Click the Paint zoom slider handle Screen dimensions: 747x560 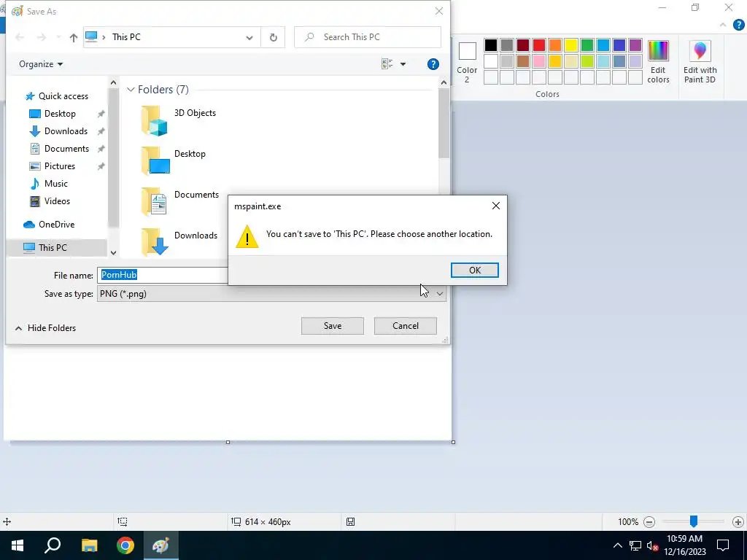click(694, 521)
